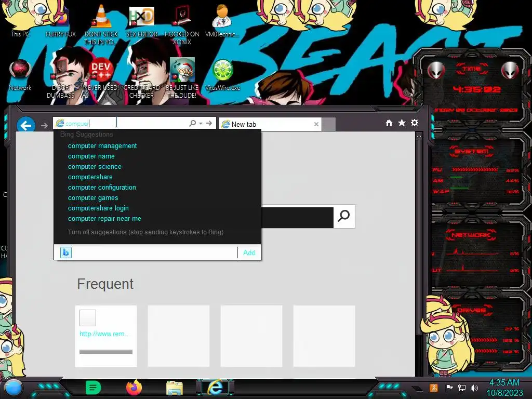The width and height of the screenshot is (532, 399).
Task: Open the green notes taskbar app
Action: [x=93, y=388]
